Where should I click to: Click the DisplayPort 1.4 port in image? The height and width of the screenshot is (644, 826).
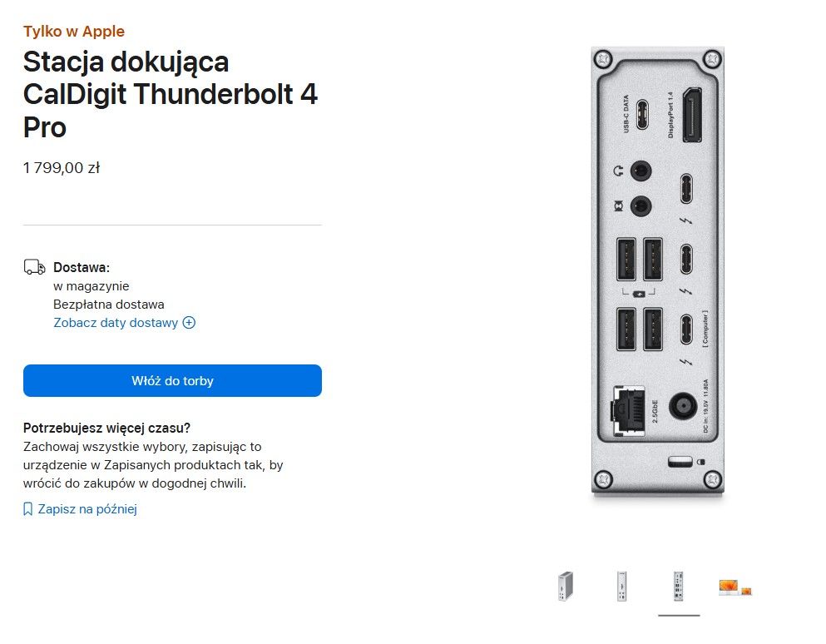coord(690,115)
